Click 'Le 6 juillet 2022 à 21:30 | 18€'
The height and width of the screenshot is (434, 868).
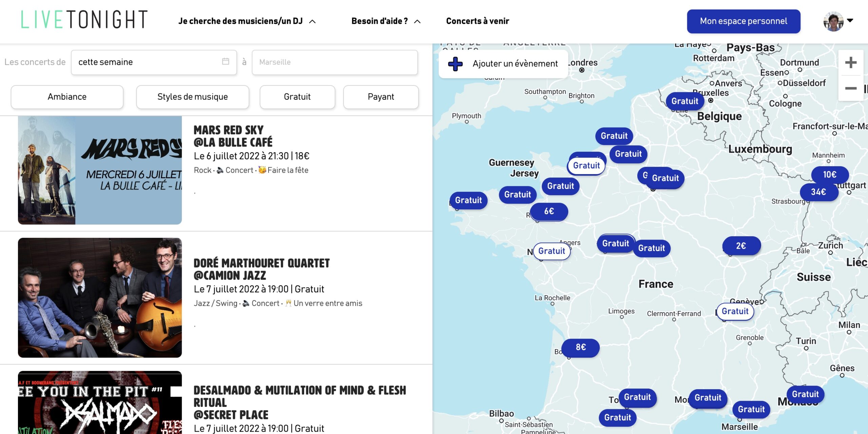click(251, 156)
